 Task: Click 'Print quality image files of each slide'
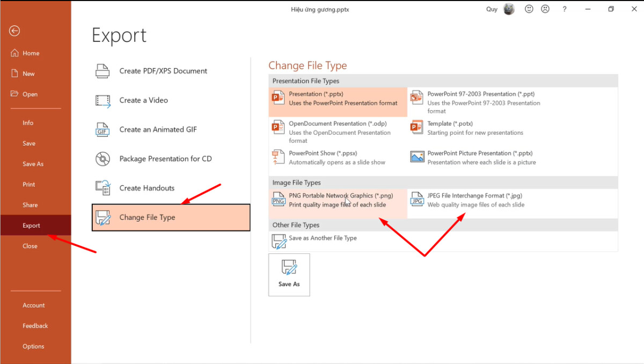(338, 205)
